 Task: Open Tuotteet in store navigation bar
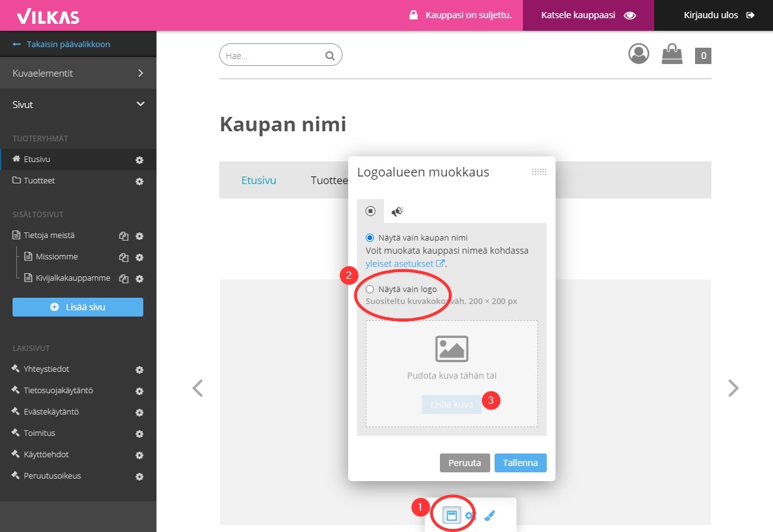pos(329,180)
